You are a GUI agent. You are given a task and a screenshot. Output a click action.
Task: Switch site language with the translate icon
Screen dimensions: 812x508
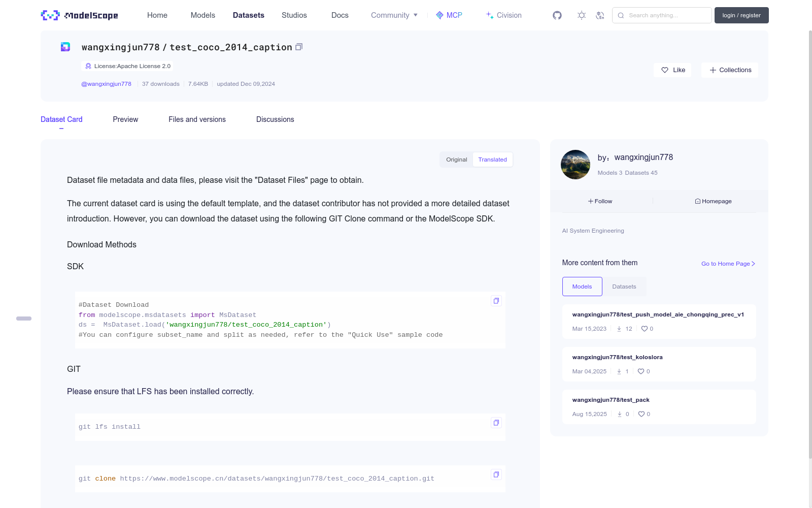(600, 15)
